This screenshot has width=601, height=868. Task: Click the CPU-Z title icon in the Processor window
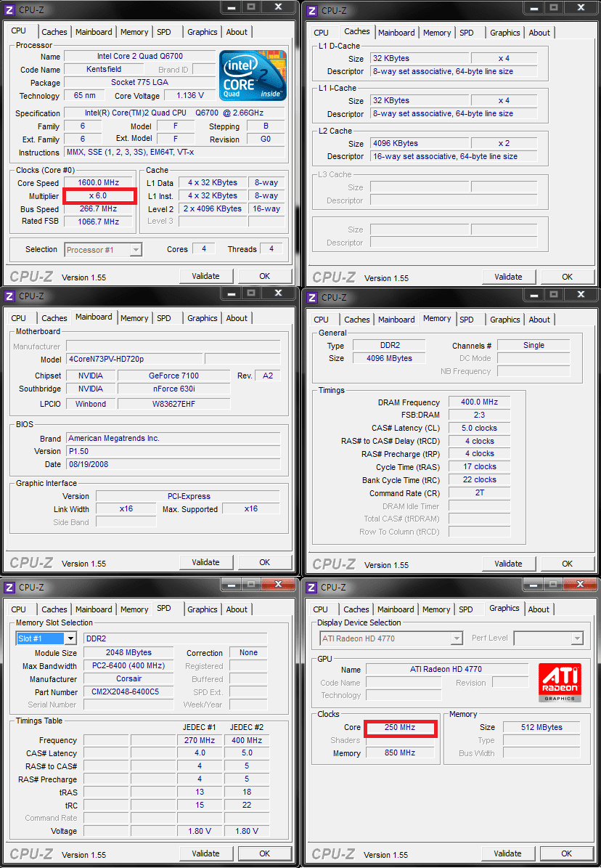click(x=9, y=10)
